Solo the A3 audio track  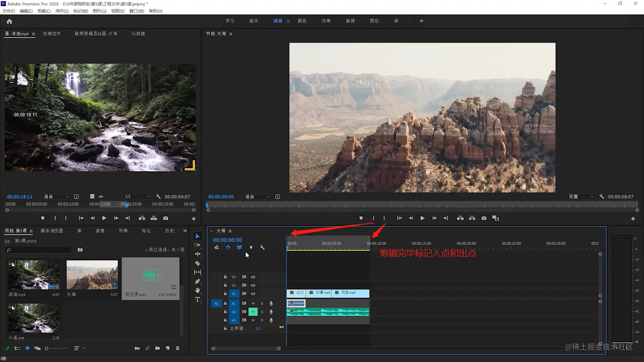tap(262, 320)
